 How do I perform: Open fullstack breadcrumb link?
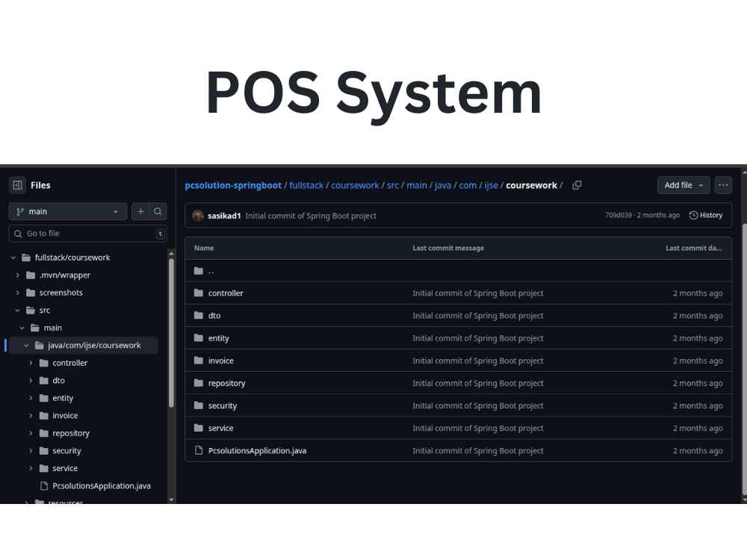[x=306, y=186]
